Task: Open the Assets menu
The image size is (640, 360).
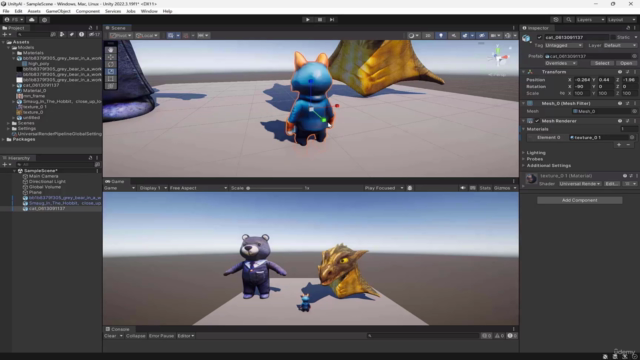Action: tap(34, 11)
